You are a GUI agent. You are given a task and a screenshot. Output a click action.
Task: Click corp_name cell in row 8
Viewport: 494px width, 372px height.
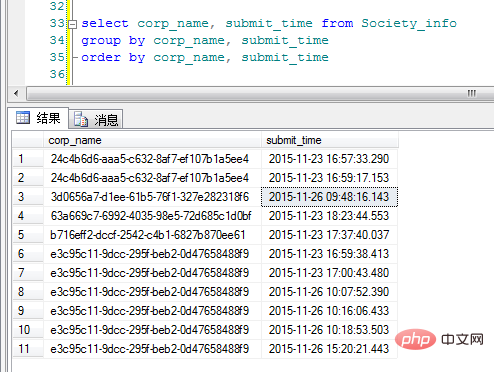152,292
